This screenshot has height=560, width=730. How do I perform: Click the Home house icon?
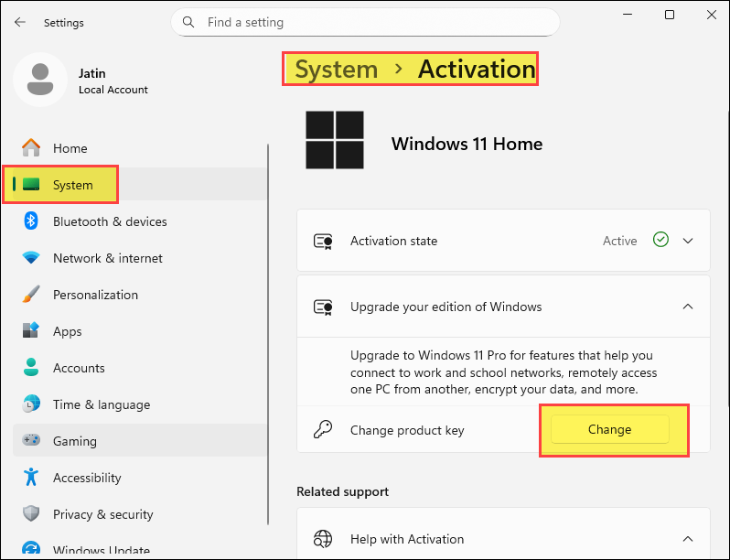pos(31,148)
